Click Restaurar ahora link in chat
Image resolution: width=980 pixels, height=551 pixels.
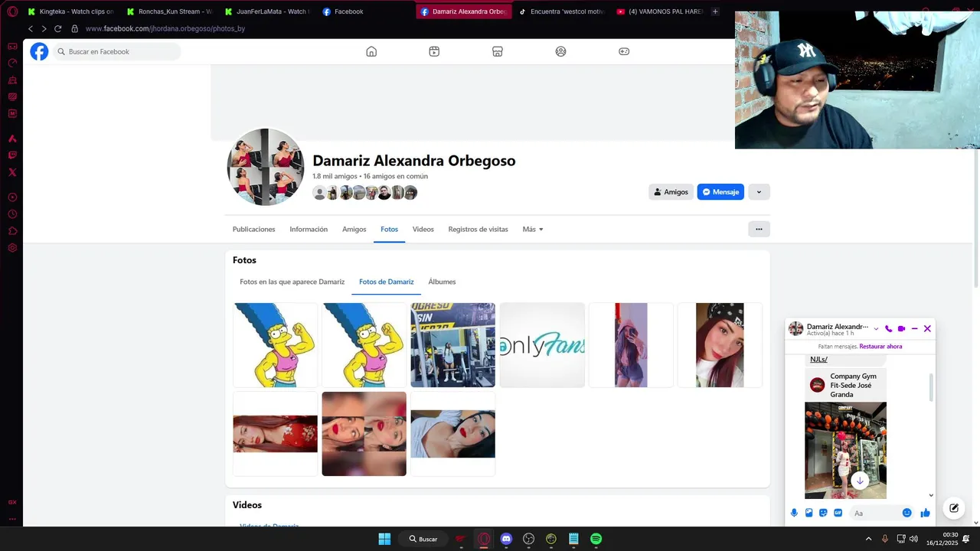coord(880,347)
